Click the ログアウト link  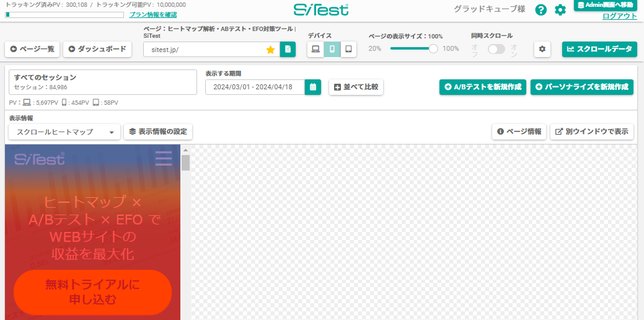tap(620, 16)
